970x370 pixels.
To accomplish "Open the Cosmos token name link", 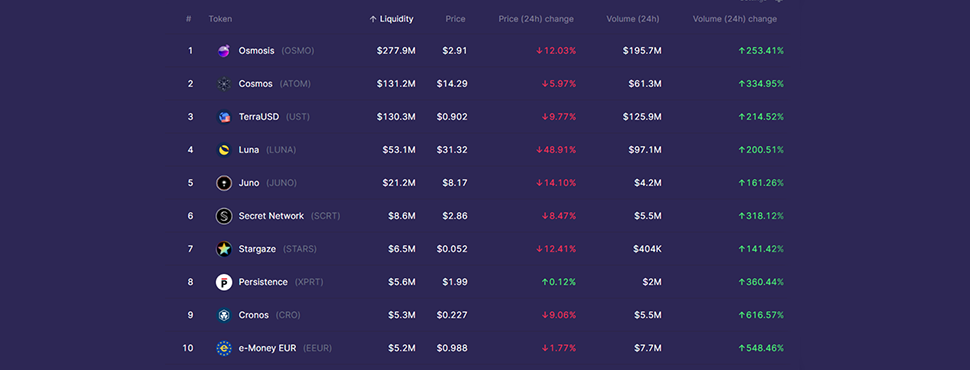I will (x=255, y=84).
